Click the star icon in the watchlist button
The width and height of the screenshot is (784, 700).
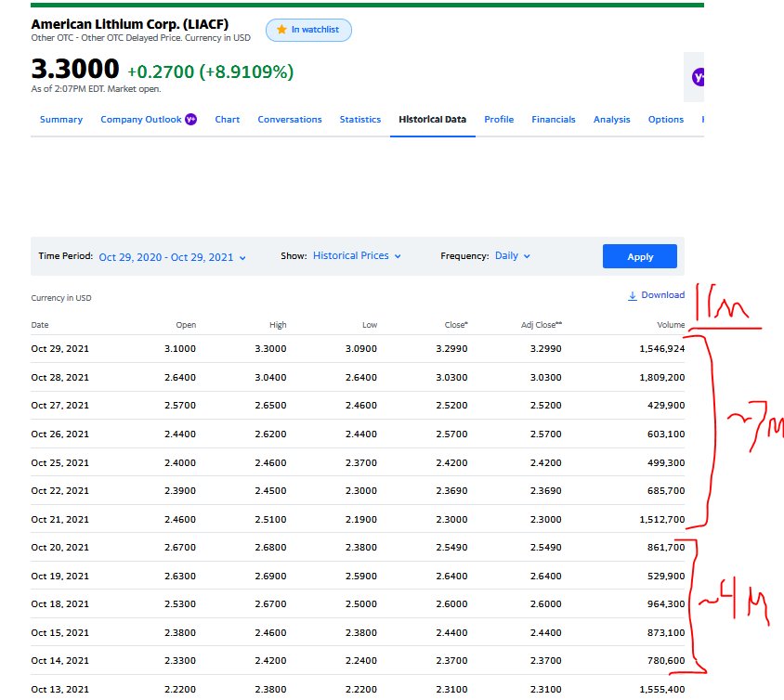(281, 30)
